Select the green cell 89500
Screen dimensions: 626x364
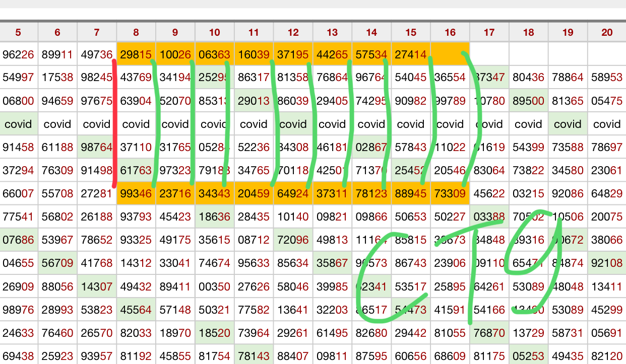pos(528,101)
